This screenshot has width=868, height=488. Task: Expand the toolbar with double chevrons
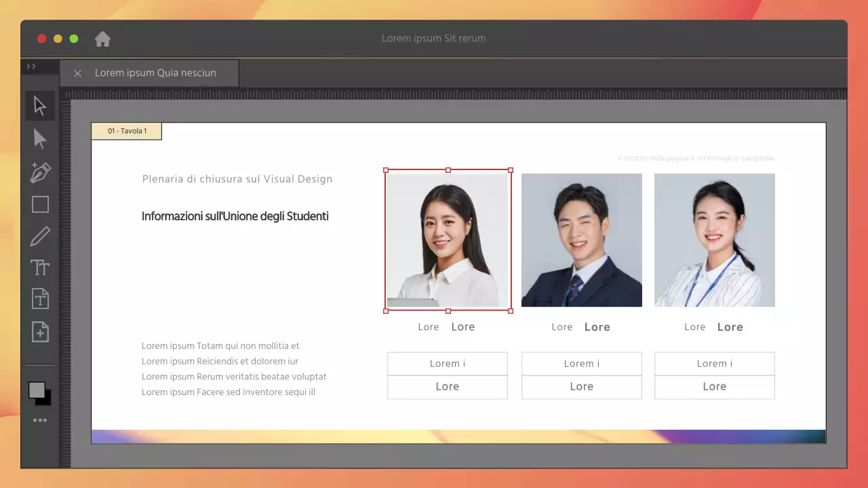point(31,66)
